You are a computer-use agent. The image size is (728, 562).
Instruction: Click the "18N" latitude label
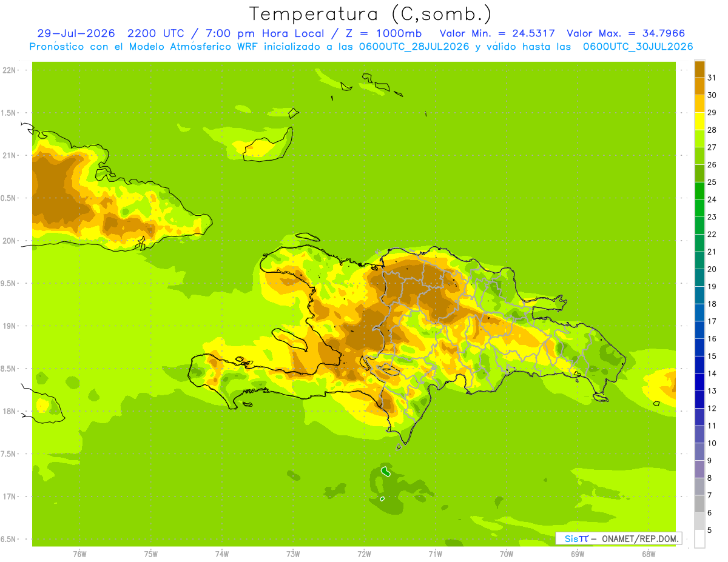(x=9, y=411)
